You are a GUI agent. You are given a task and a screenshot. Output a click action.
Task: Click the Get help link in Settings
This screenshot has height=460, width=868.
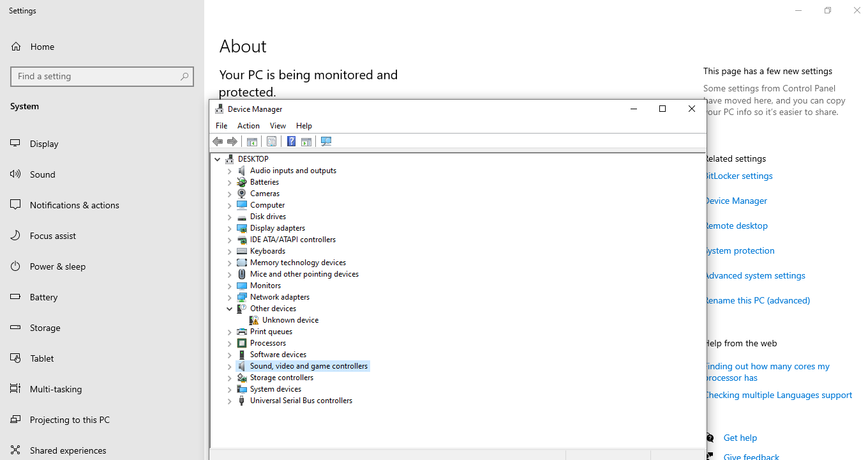(x=740, y=438)
